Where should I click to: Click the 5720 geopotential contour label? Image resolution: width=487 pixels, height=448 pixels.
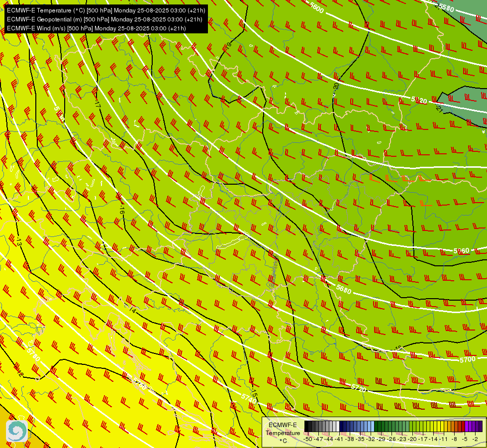pyautogui.click(x=359, y=388)
